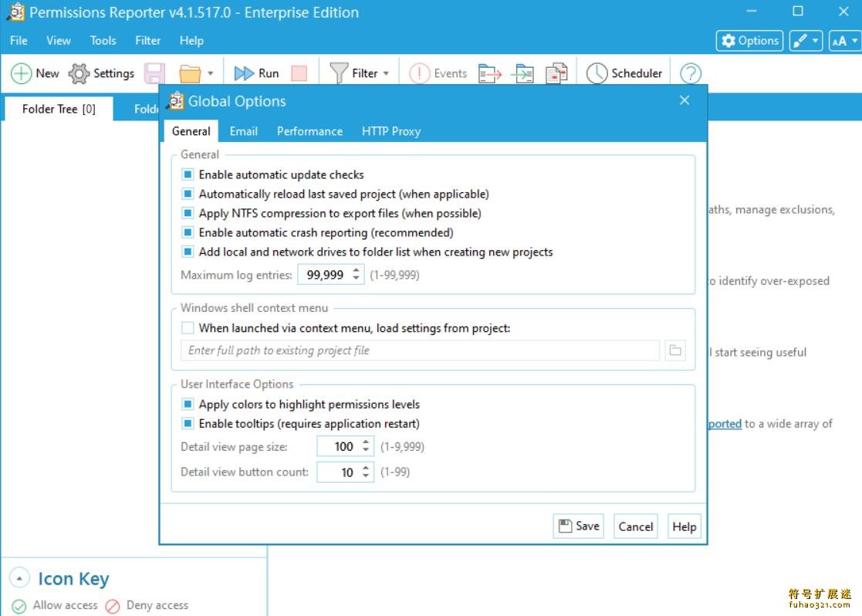Screen dimensions: 862x616
Task: Toggle Automatically reload last saved project
Action: [x=188, y=194]
